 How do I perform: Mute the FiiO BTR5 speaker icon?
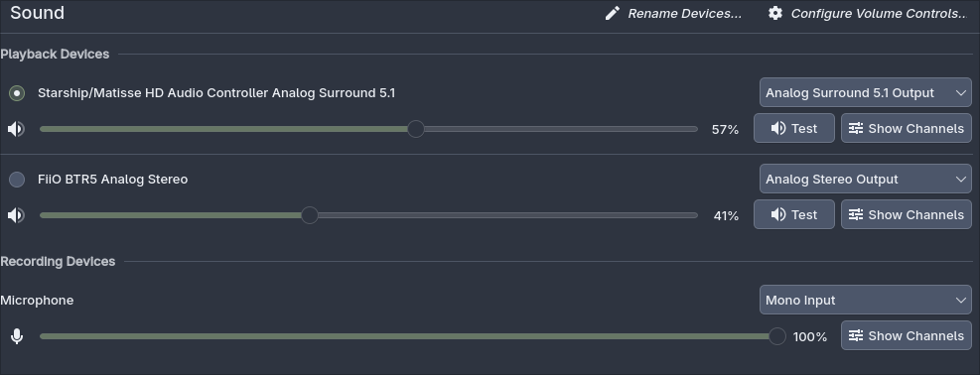click(16, 215)
